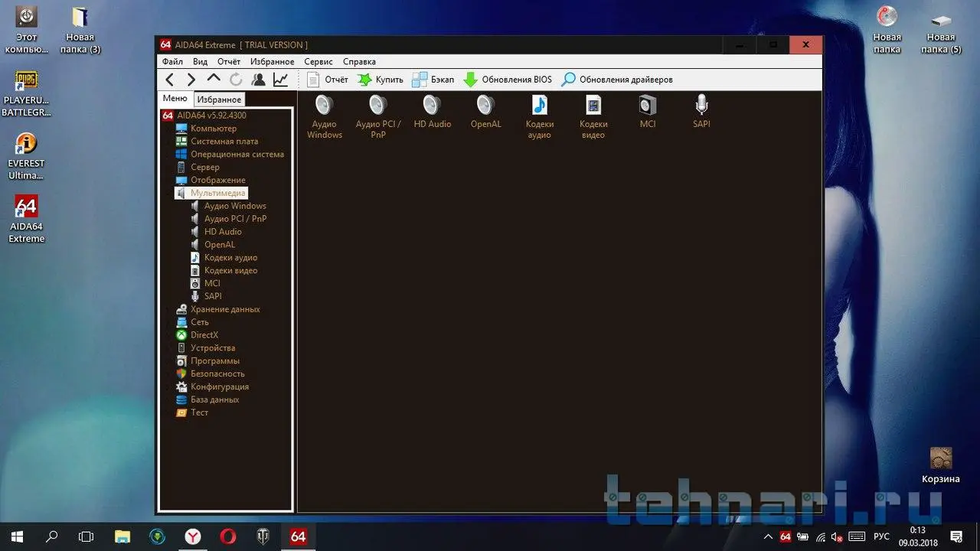
Task: Select База данных in the sidebar tree
Action: click(207, 399)
